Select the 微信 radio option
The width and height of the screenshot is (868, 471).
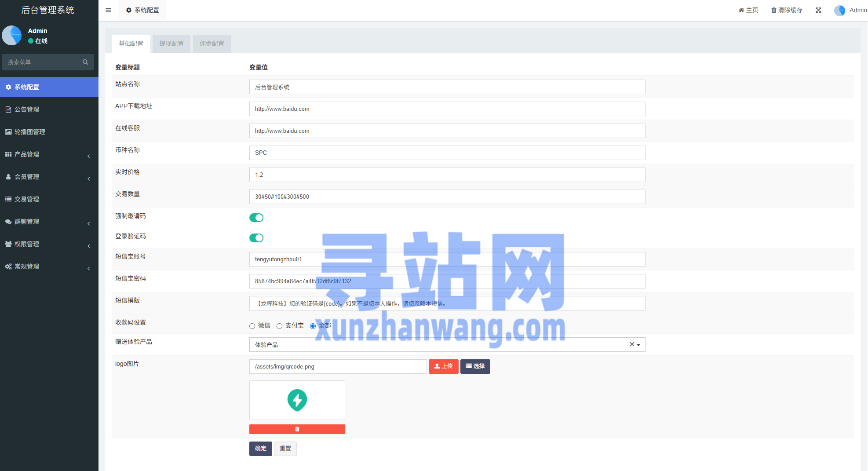coord(252,326)
